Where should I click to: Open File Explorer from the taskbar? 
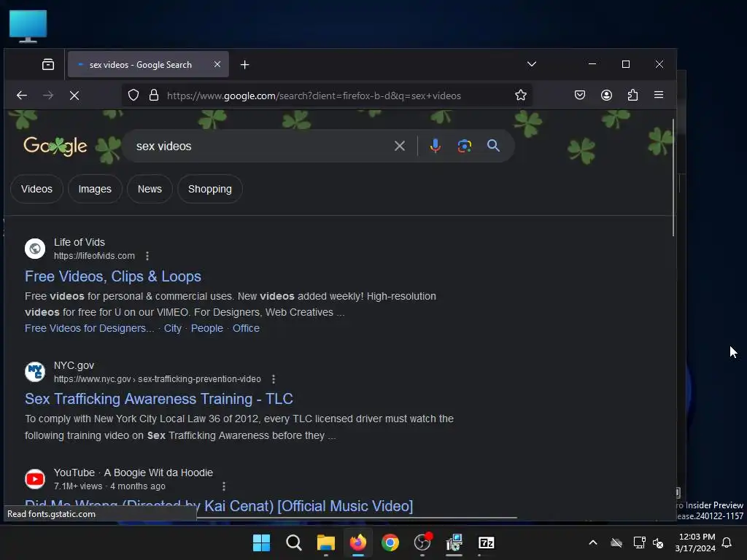326,542
